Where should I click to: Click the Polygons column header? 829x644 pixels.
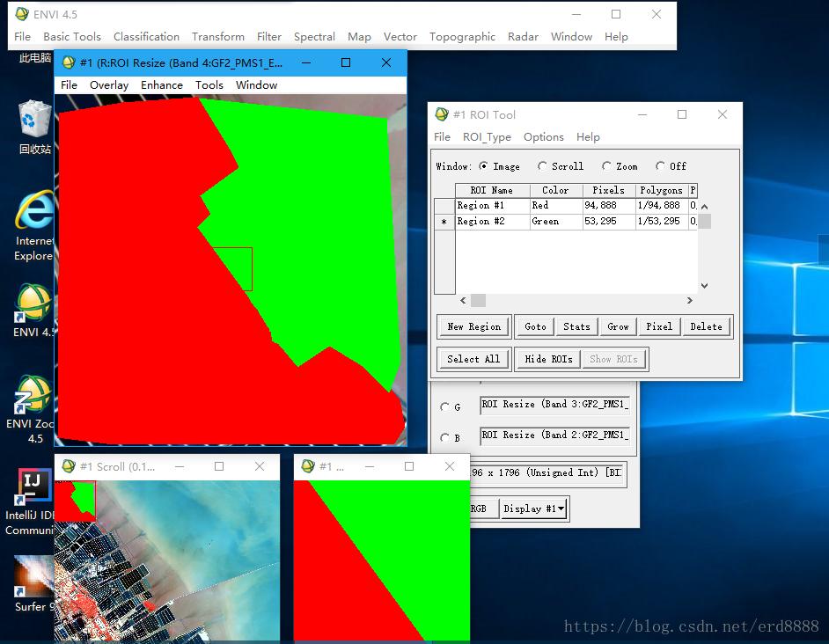tap(662, 190)
